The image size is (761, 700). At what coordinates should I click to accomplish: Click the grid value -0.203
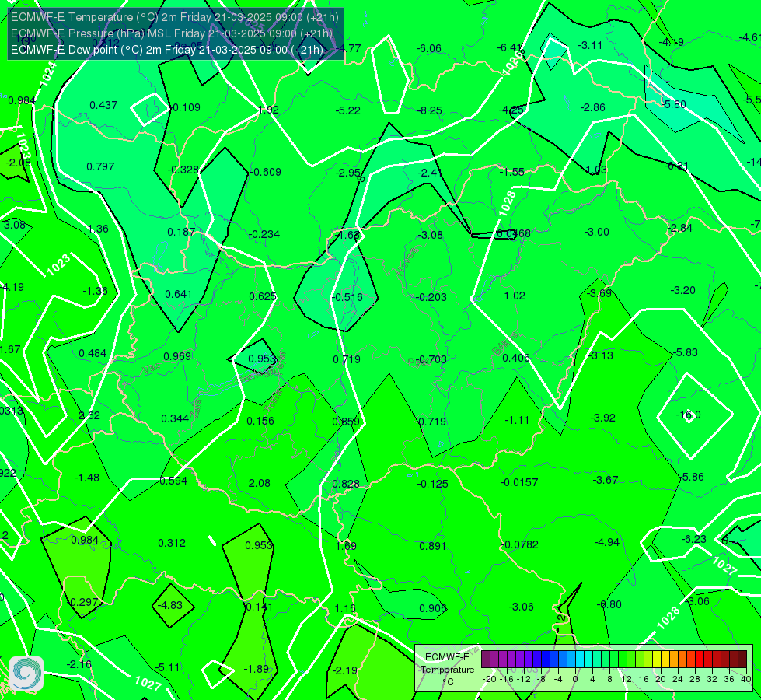(x=431, y=297)
